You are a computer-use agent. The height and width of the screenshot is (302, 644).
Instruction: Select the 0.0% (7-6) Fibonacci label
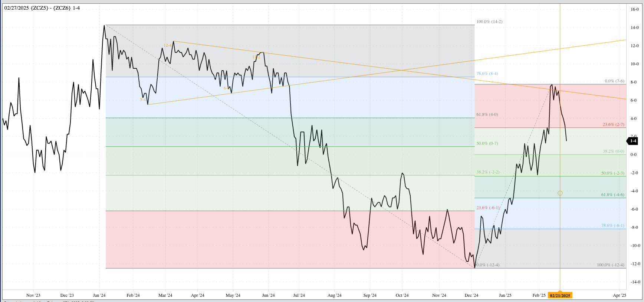tap(614, 81)
